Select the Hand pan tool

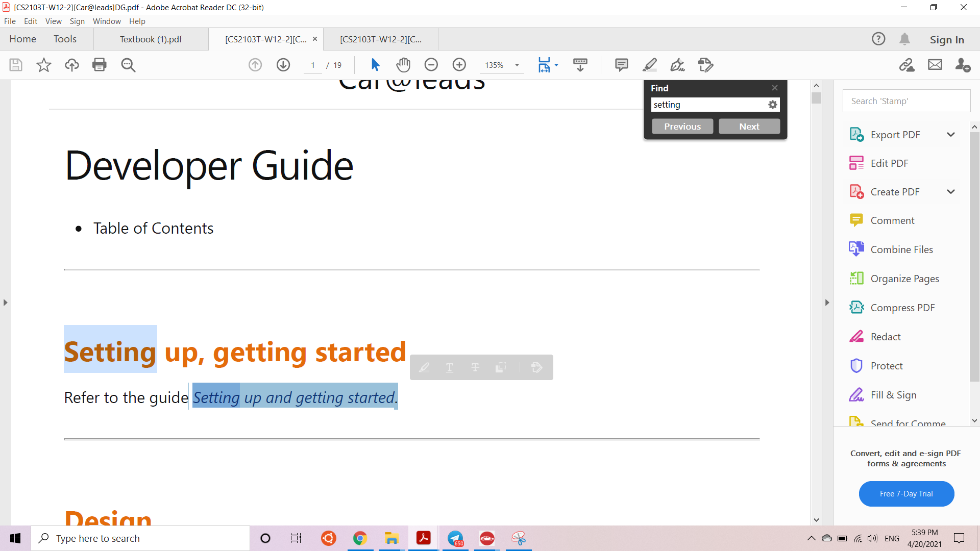(x=403, y=65)
